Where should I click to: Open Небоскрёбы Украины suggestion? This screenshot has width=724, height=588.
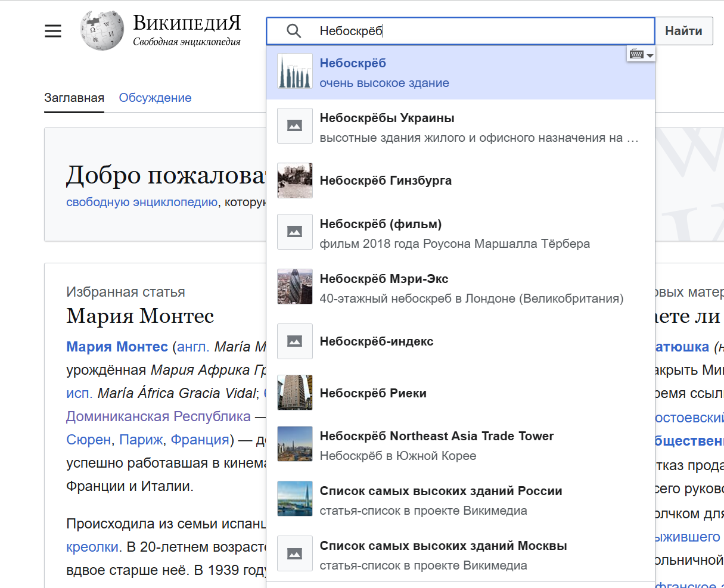point(461,126)
